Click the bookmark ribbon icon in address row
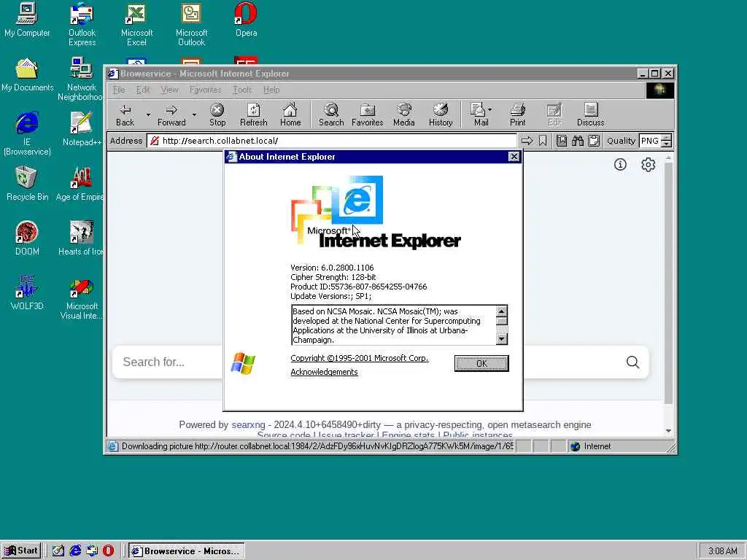 click(x=543, y=141)
